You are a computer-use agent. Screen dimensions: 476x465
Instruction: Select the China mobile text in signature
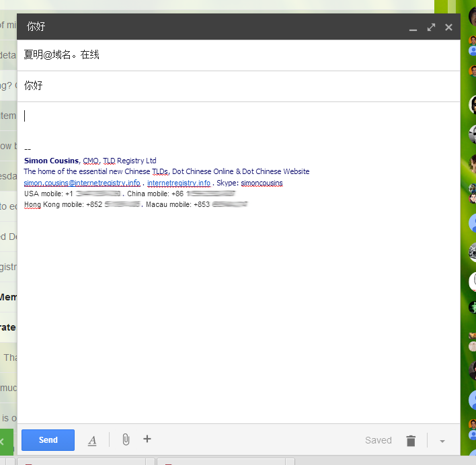coord(182,194)
